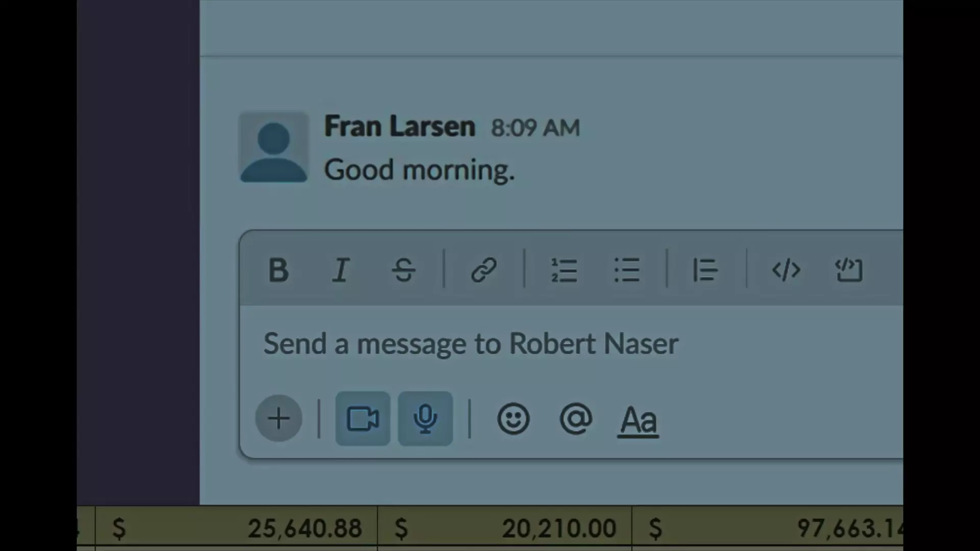Viewport: 980px width, 551px height.
Task: Start a bulleted list
Action: (x=626, y=269)
